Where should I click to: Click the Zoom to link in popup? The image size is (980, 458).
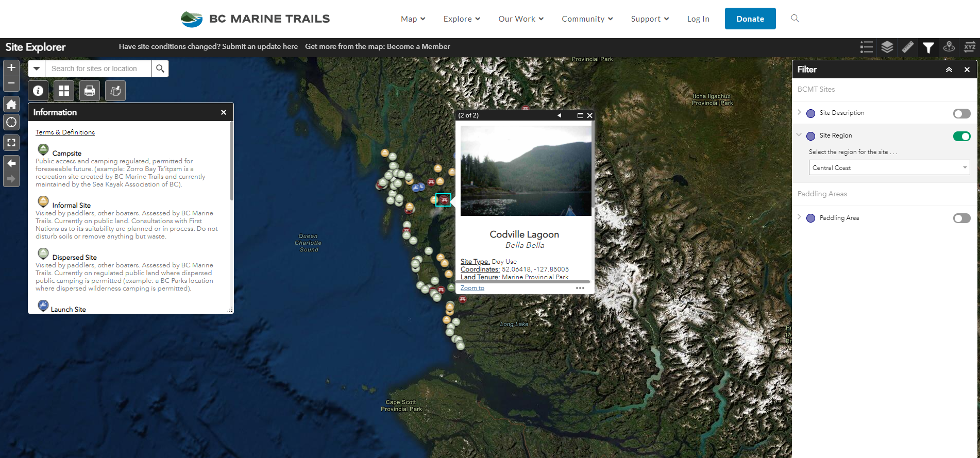click(472, 288)
